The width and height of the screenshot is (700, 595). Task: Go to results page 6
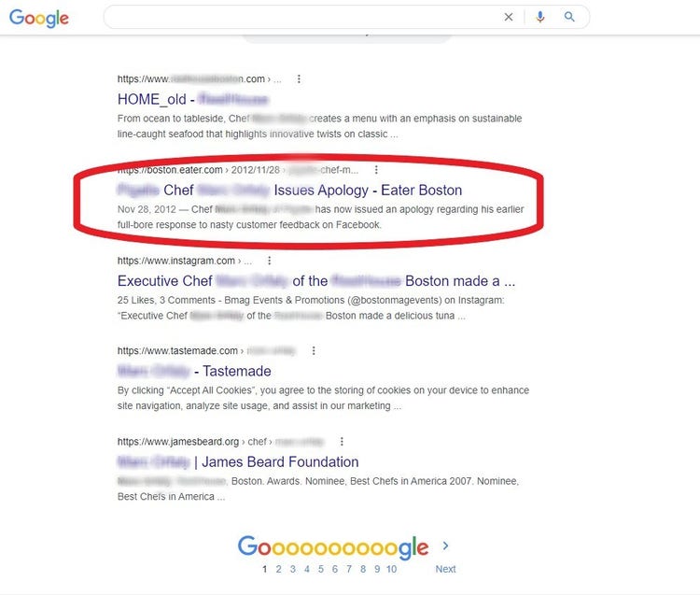(335, 569)
